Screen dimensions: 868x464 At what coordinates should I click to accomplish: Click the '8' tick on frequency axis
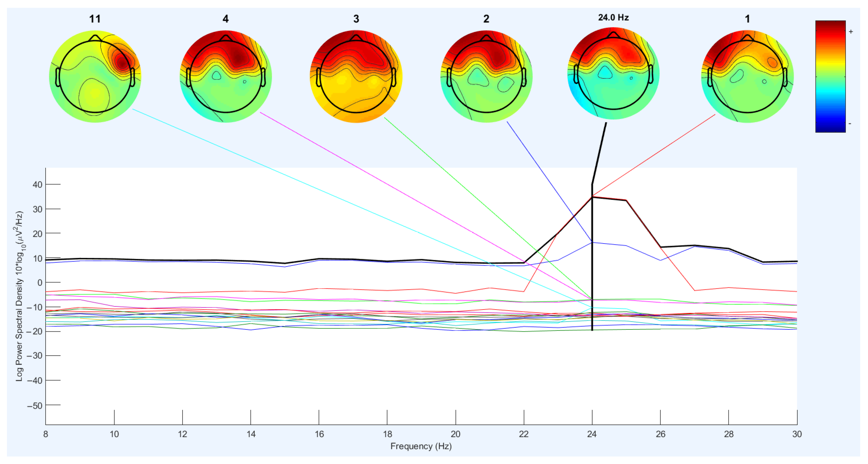click(46, 434)
